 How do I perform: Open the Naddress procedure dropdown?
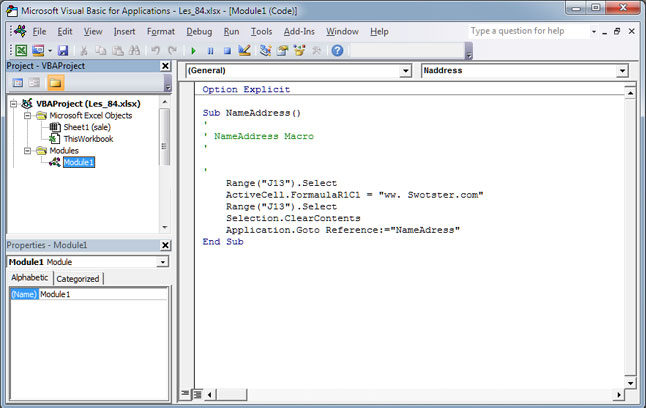[x=622, y=71]
